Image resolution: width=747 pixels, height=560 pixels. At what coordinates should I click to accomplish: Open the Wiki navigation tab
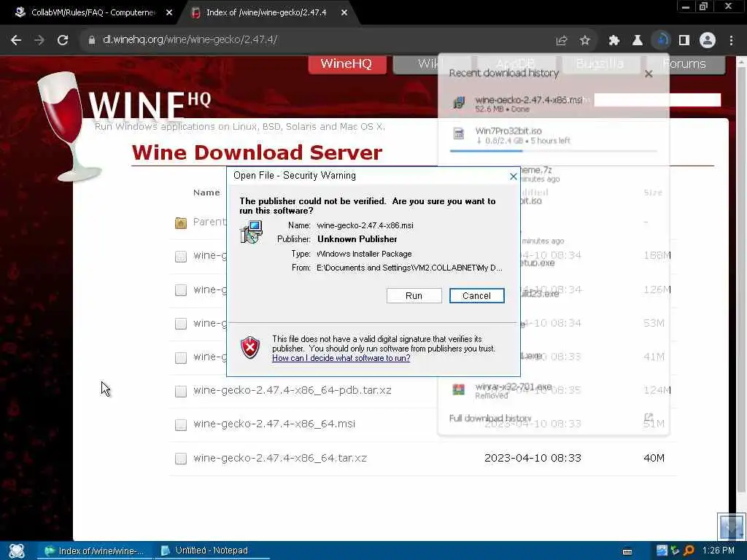tap(431, 64)
